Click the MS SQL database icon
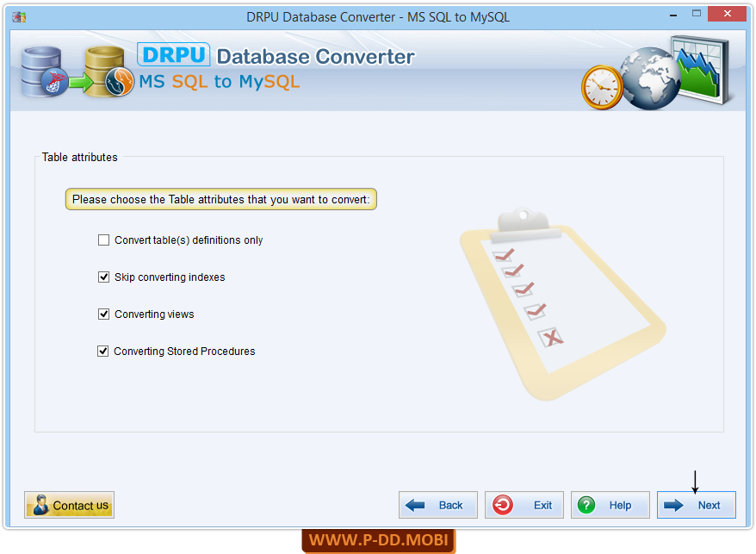 [x=44, y=72]
